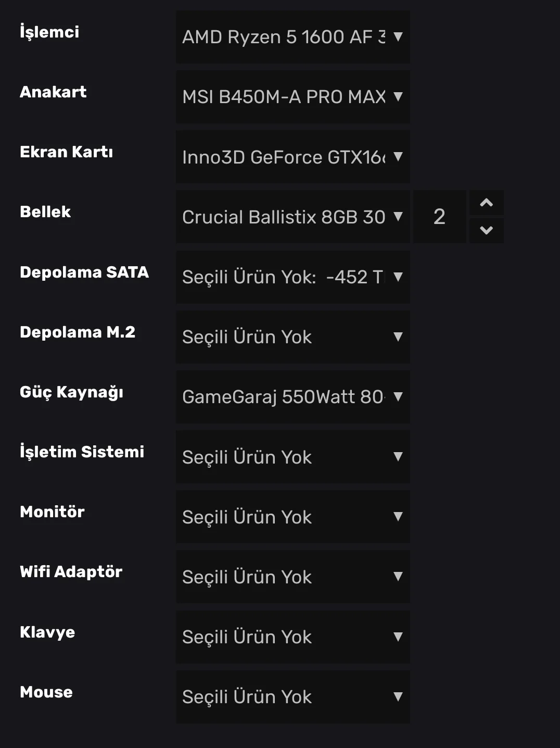The width and height of the screenshot is (560, 748).
Task: Expand the İşletim Sistemi dropdown
Action: (x=292, y=457)
